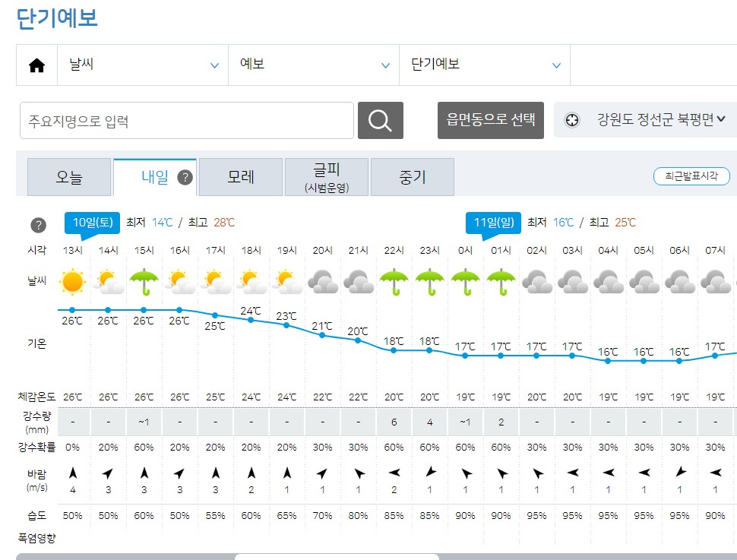Image resolution: width=737 pixels, height=560 pixels.
Task: Switch to the 오늘 tab
Action: pos(68,178)
